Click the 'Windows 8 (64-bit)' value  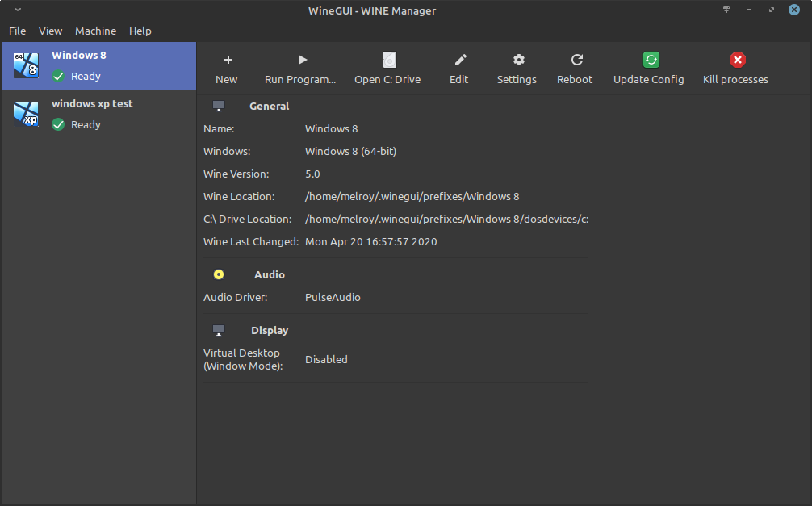coord(350,152)
